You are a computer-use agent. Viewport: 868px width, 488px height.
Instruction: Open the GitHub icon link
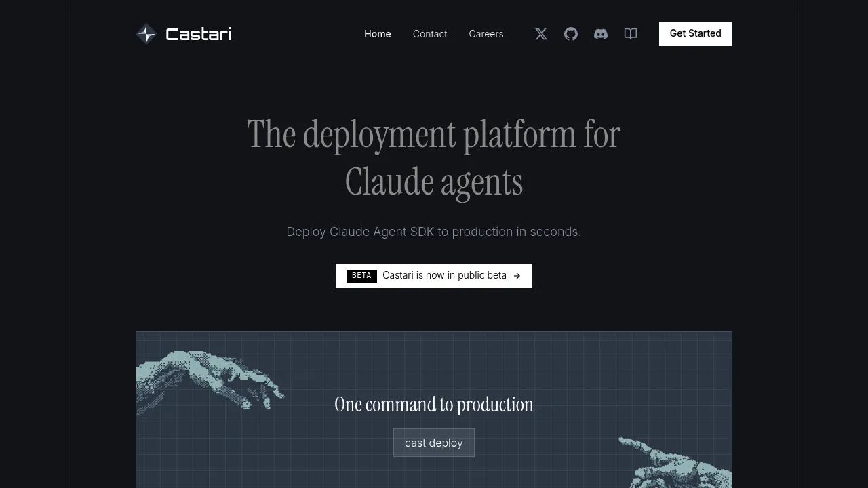(571, 34)
